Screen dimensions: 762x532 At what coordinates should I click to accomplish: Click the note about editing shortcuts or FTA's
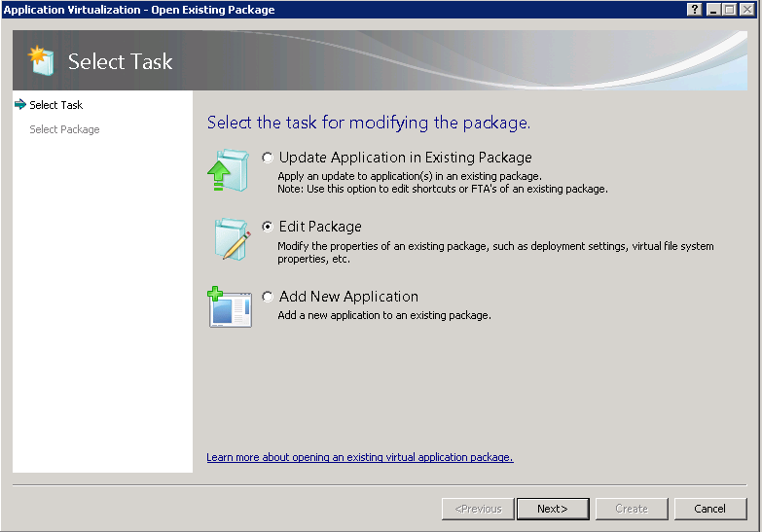pos(442,189)
